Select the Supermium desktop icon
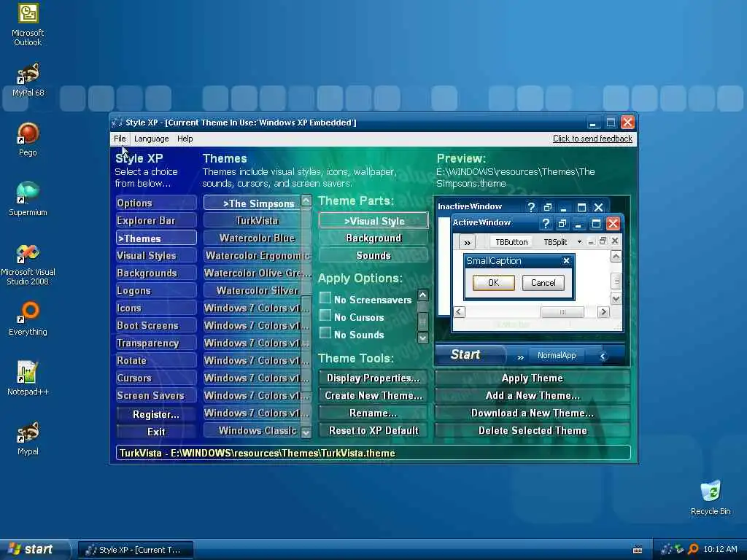The height and width of the screenshot is (560, 747). pyautogui.click(x=28, y=199)
